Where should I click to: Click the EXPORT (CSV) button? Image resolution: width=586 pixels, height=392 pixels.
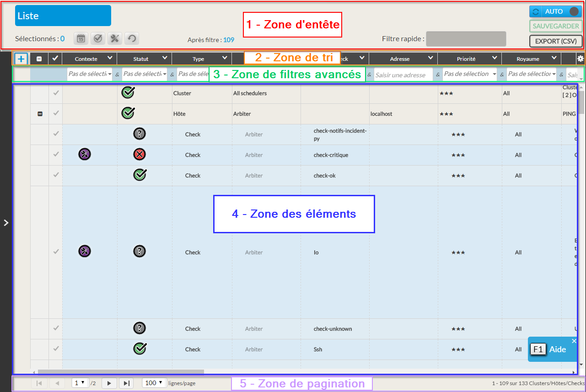pyautogui.click(x=555, y=41)
